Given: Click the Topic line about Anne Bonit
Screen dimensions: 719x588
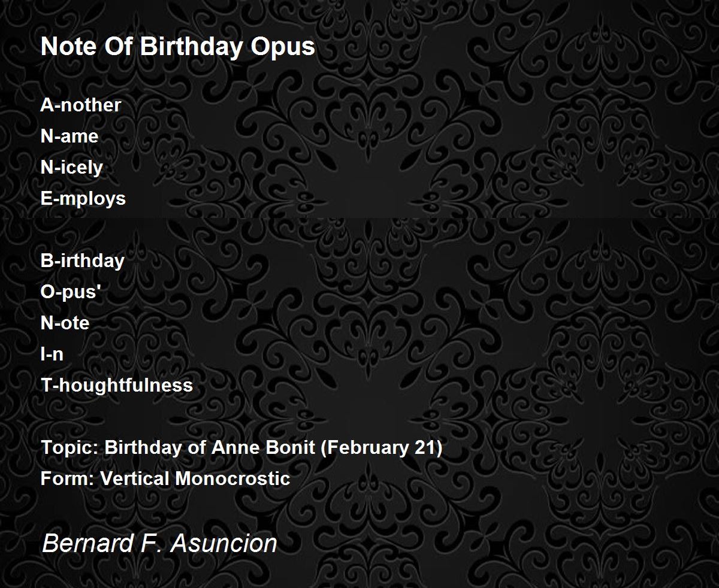Looking at the screenshot, I should (241, 447).
